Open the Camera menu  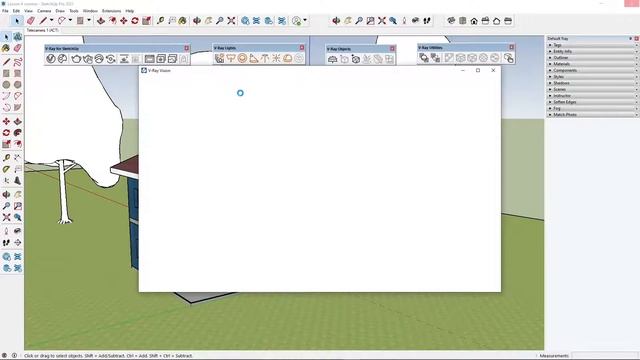tap(44, 11)
